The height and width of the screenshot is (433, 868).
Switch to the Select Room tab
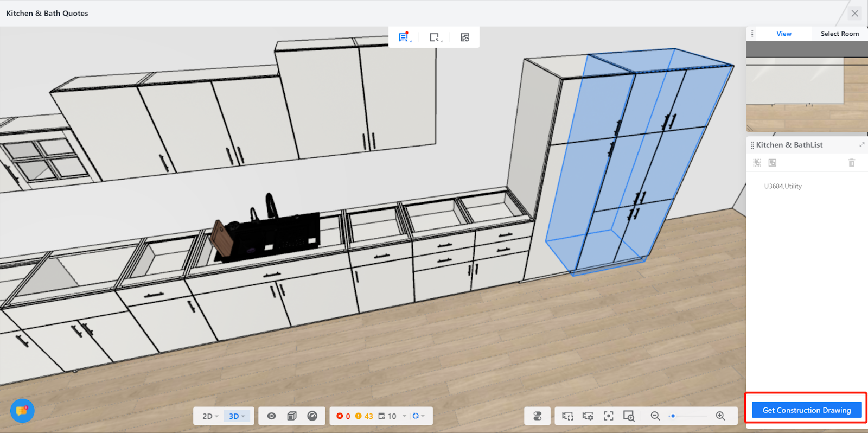839,34
